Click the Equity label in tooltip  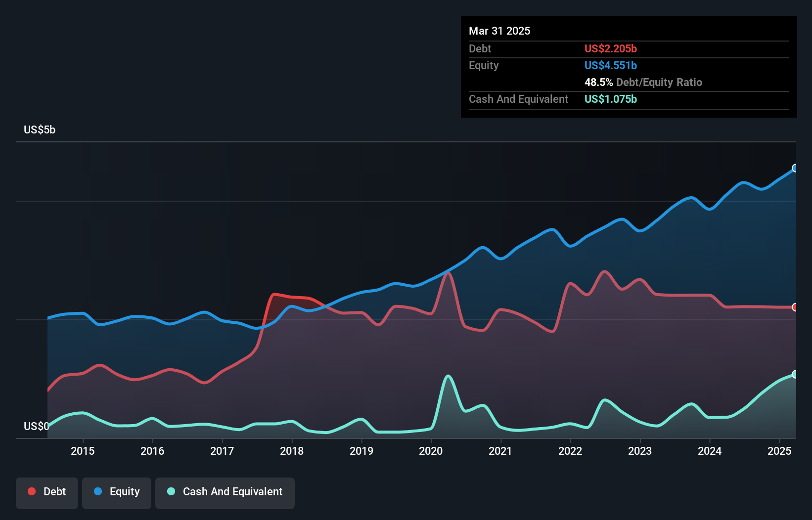pyautogui.click(x=484, y=65)
